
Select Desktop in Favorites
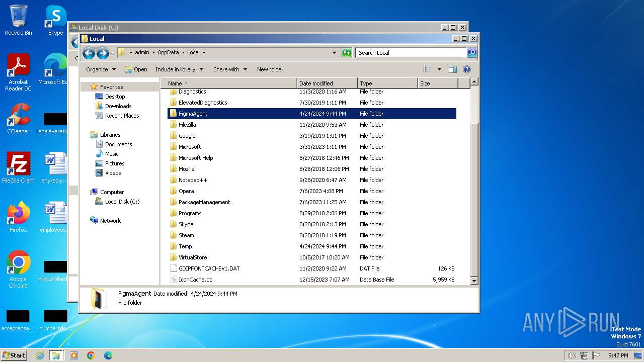tap(115, 97)
